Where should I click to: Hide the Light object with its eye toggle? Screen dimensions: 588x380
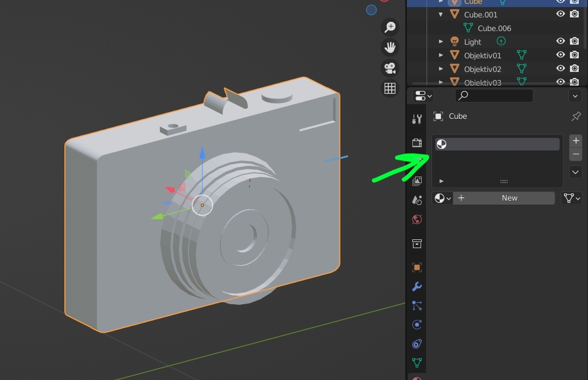pyautogui.click(x=561, y=41)
